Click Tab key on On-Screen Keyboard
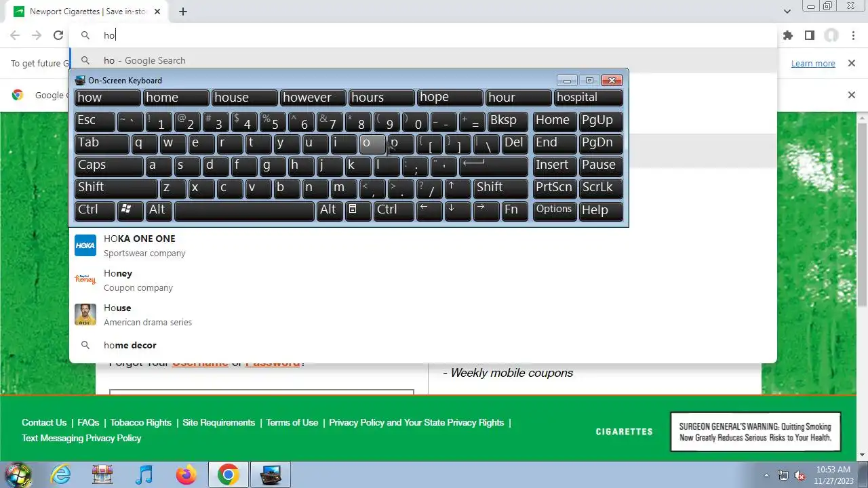Screen dimensions: 868x488 tap(102, 144)
